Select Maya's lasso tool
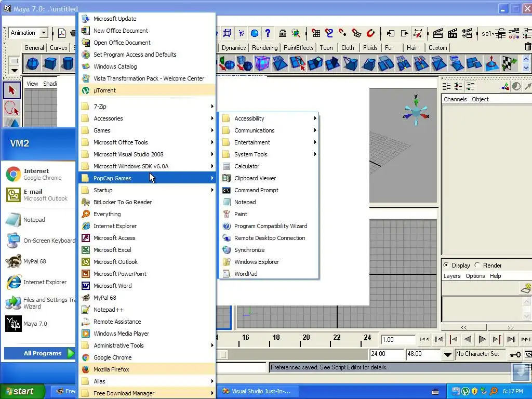Image resolution: width=532 pixels, height=399 pixels. point(12,109)
